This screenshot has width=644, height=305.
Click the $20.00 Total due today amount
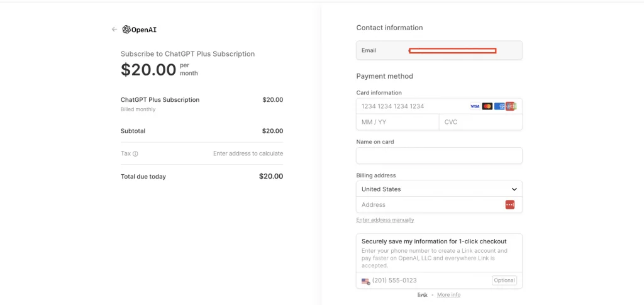[271, 177]
